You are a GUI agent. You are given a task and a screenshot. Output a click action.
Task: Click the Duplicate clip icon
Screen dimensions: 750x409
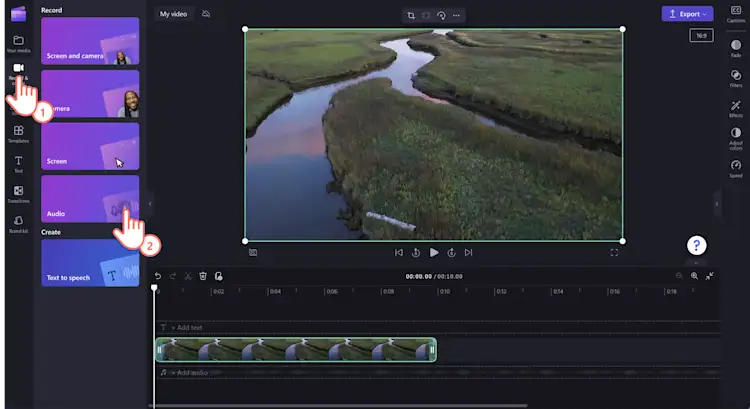click(x=219, y=276)
